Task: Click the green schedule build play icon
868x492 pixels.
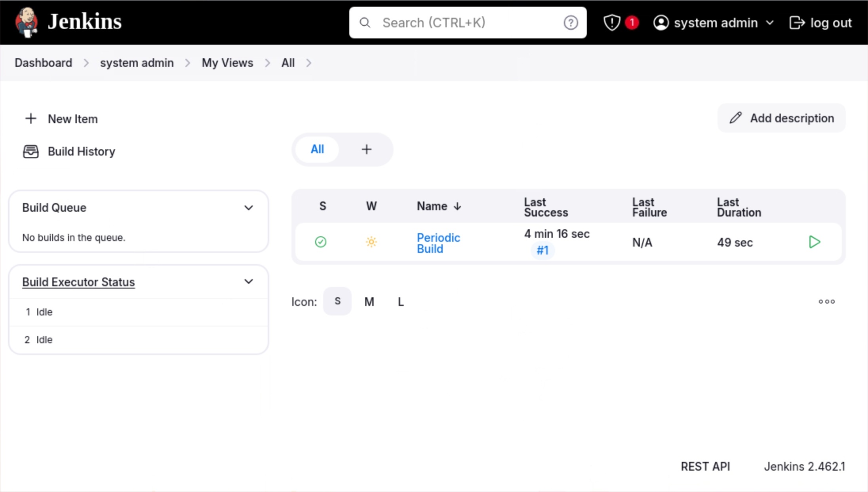Action: (814, 242)
